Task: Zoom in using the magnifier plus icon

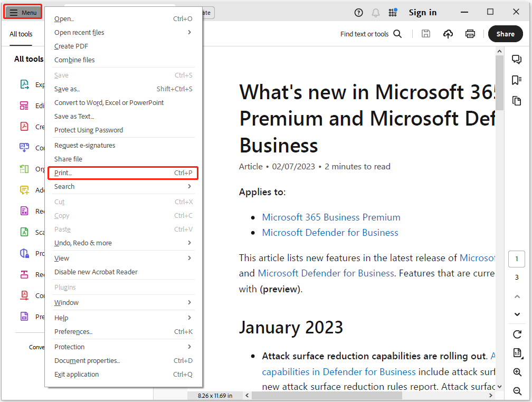Action: (517, 372)
